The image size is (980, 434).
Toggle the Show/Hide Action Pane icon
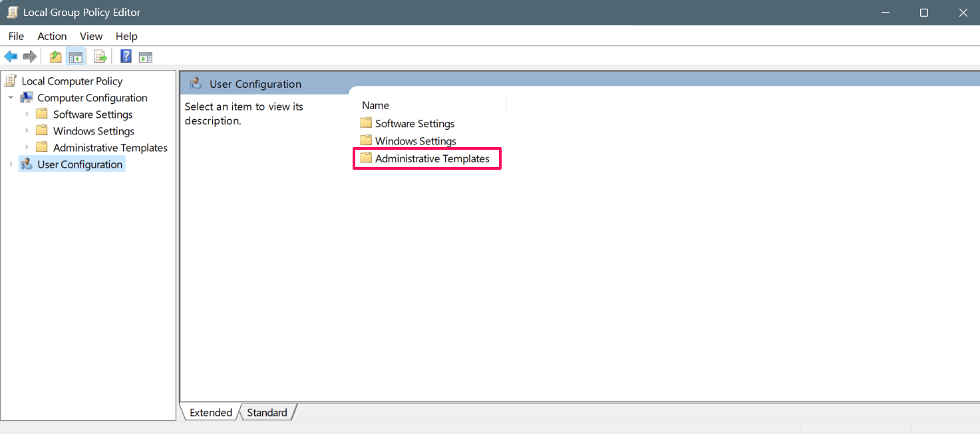coord(146,57)
